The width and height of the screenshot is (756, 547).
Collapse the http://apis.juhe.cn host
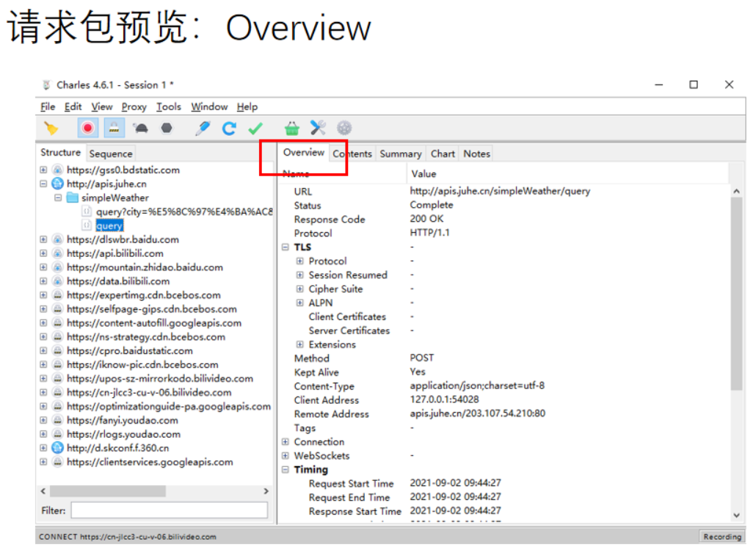(x=43, y=184)
